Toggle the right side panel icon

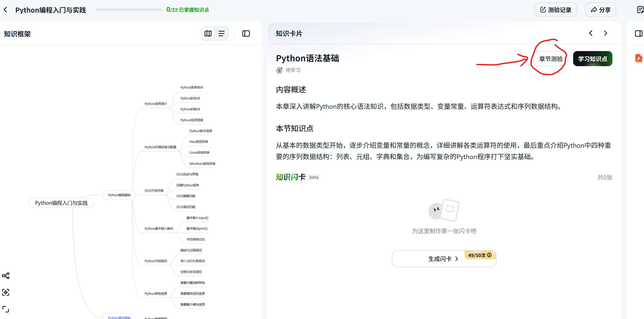[x=639, y=33]
